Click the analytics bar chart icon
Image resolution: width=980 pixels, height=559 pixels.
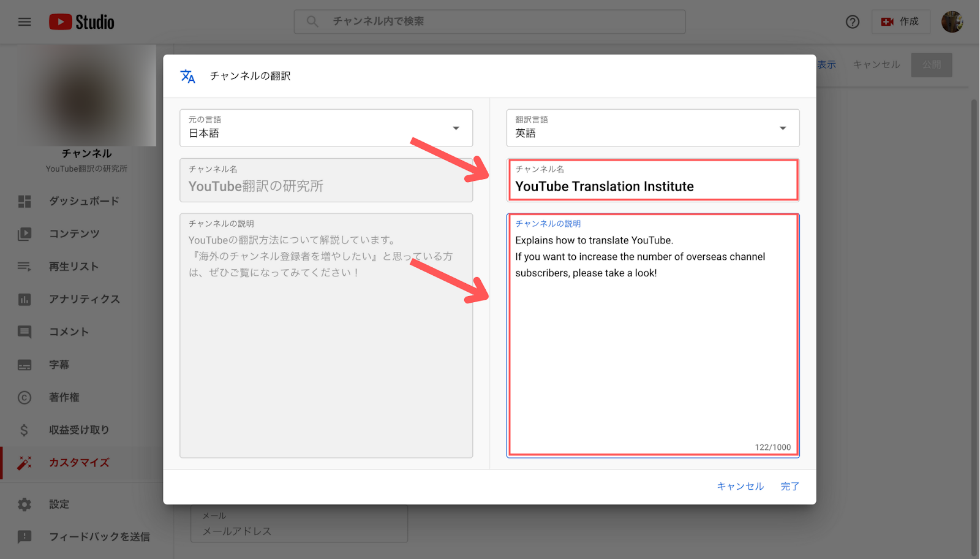click(x=24, y=299)
